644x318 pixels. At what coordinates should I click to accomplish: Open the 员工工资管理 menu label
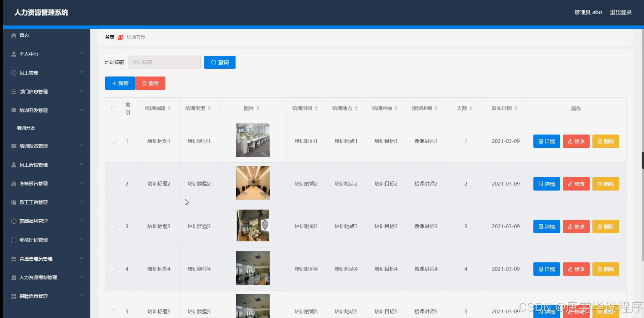pyautogui.click(x=34, y=202)
